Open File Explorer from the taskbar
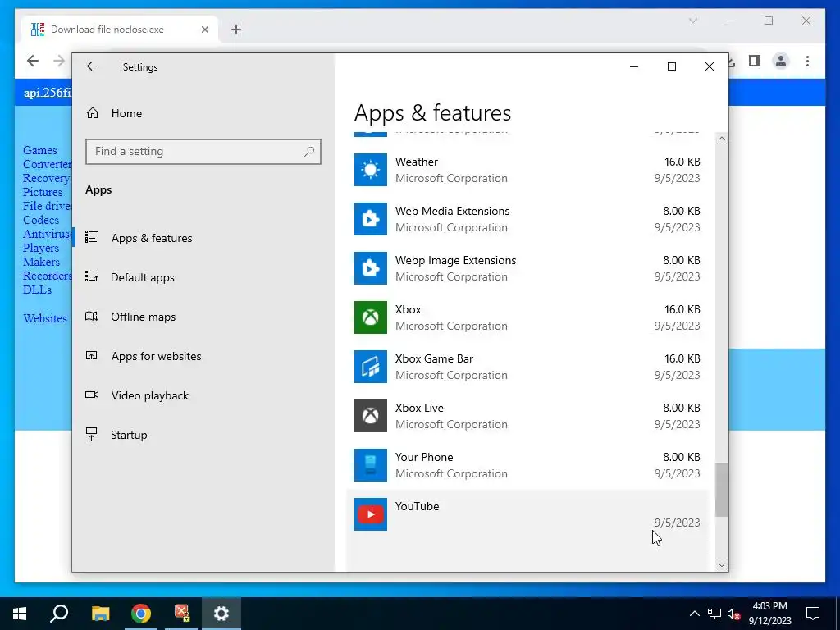 click(x=100, y=614)
